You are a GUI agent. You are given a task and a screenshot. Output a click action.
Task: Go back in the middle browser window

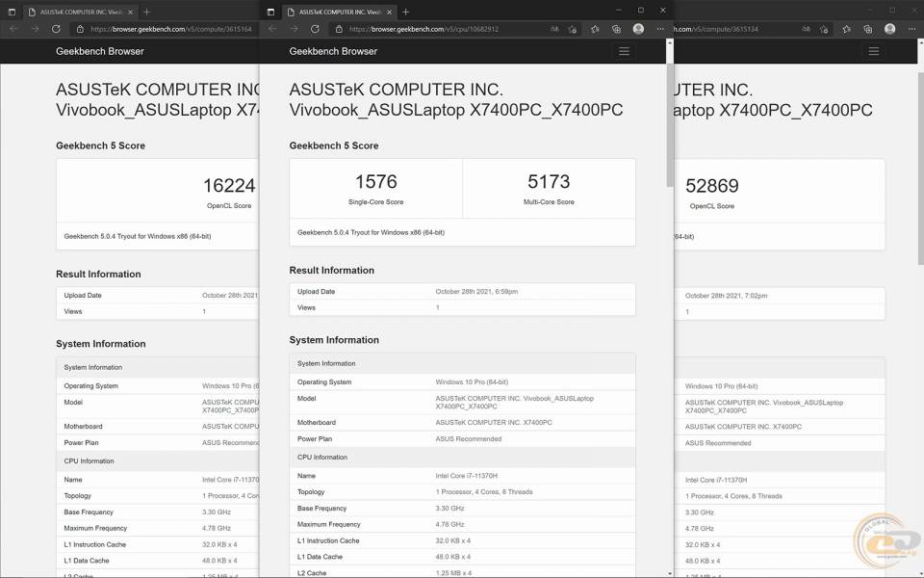pos(272,29)
